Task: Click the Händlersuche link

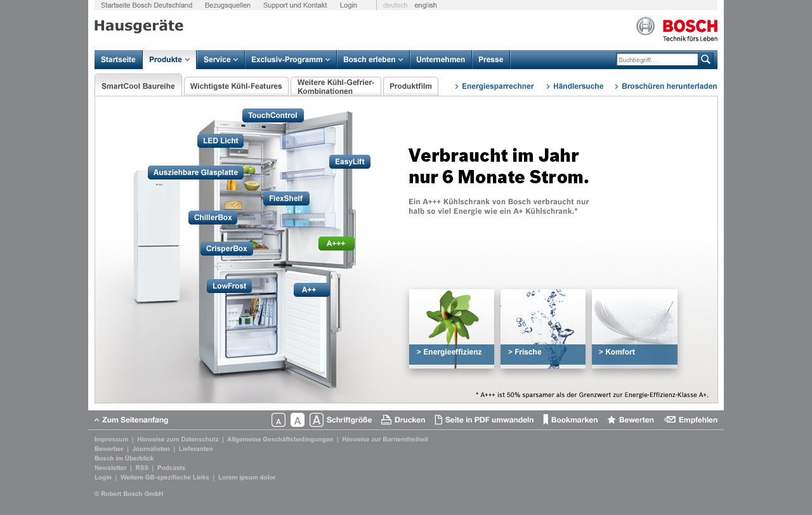Action: point(578,86)
